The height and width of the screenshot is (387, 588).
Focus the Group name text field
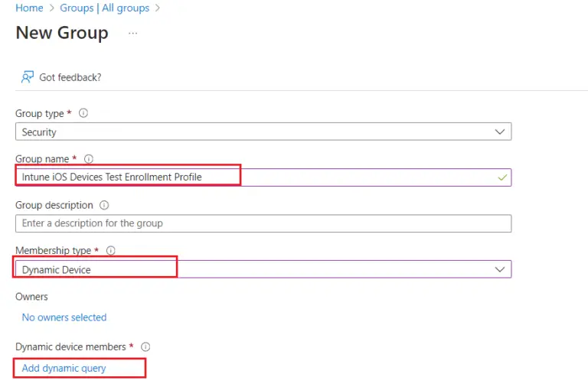coord(263,177)
